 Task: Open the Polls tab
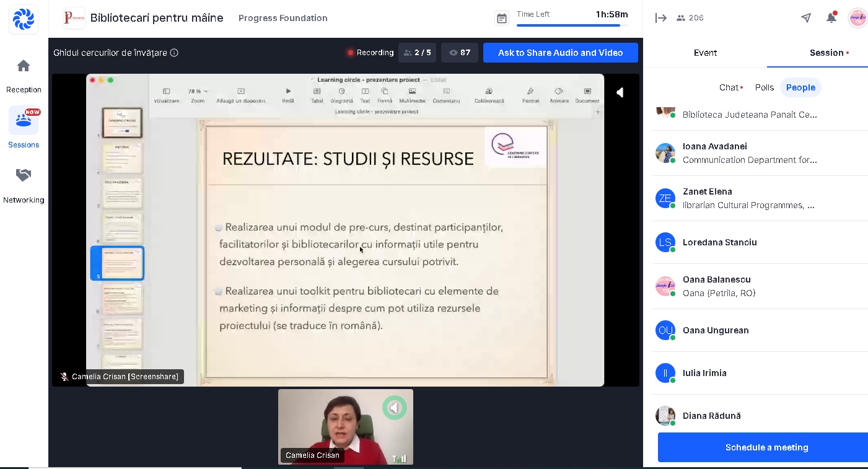(765, 87)
